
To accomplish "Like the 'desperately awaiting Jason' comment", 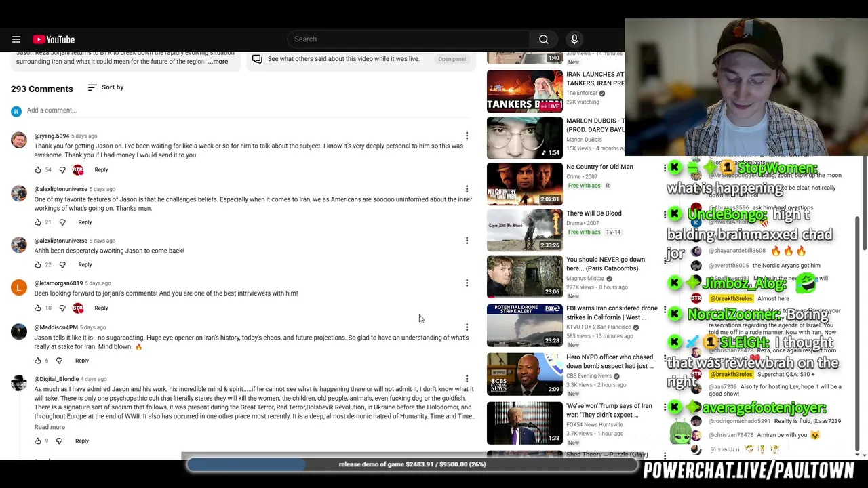I will 38,265.
